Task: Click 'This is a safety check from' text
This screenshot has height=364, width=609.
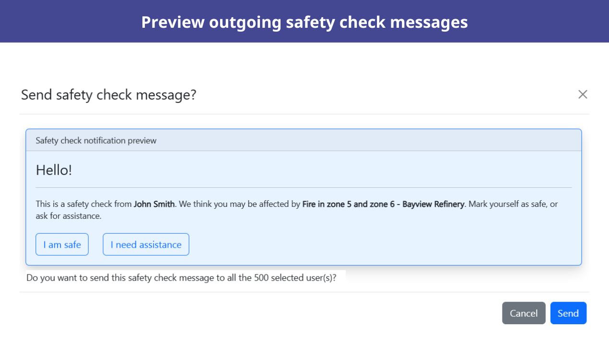Action: 84,204
